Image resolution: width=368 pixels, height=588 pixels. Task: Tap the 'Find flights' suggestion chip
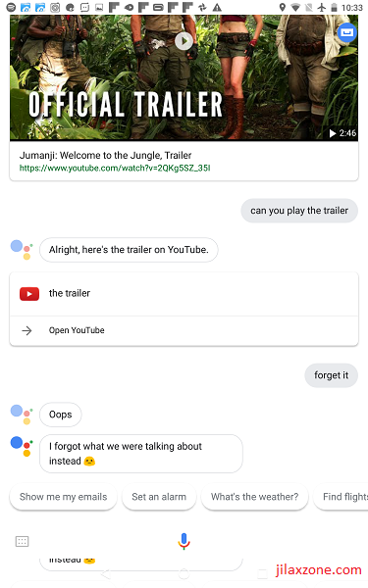point(341,497)
